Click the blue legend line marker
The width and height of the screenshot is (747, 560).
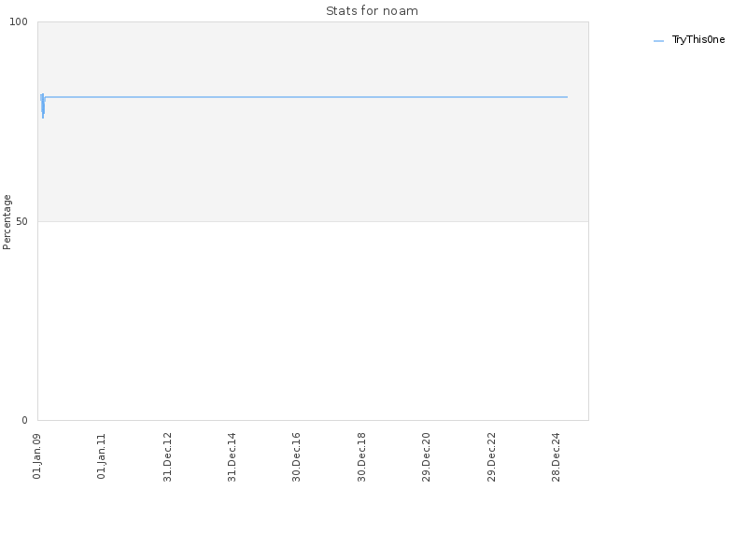tap(658, 41)
